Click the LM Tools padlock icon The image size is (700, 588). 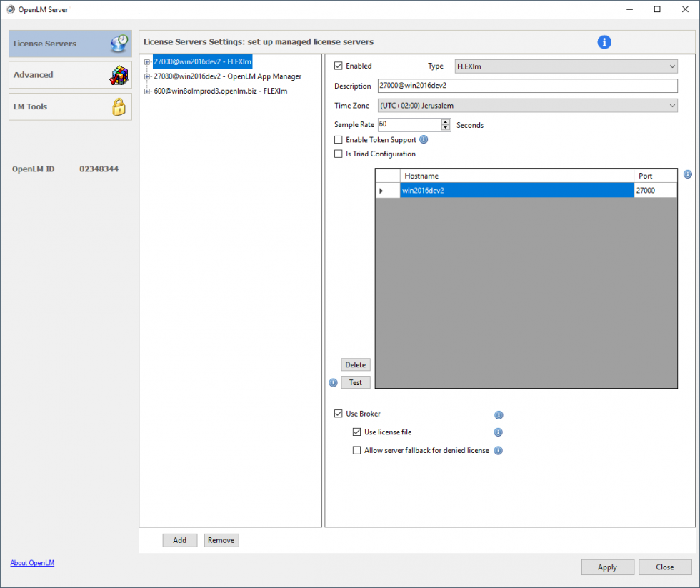pos(118,106)
